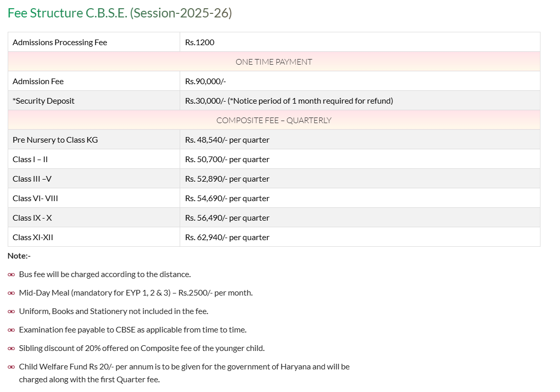Select the bullet icon for Sibling discount note
Screen dimensions: 560x392
pyautogui.click(x=11, y=348)
